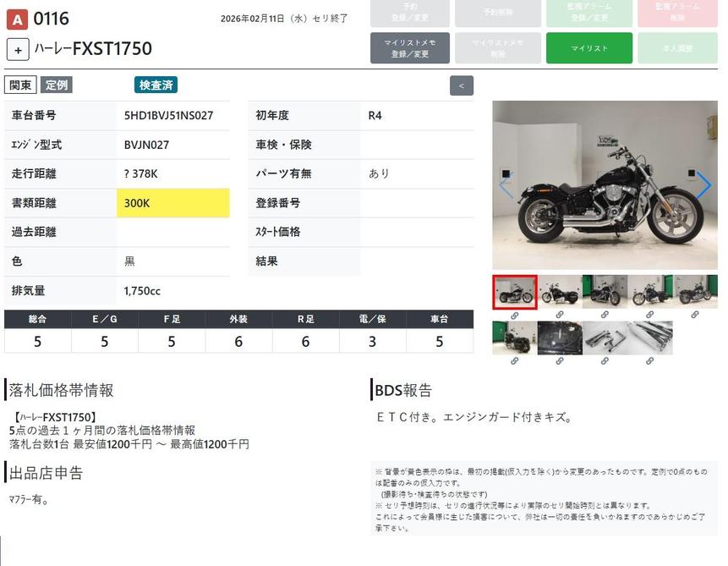Viewport: 728px width, 566px height.
Task: Select left-facing motorcycle second thumbnail
Action: (x=560, y=293)
